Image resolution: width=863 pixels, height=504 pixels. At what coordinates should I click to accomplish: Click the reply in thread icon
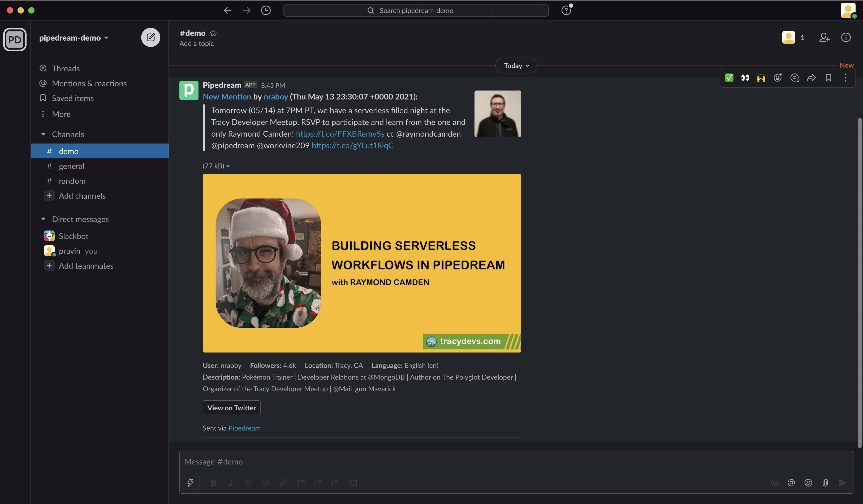(x=795, y=78)
